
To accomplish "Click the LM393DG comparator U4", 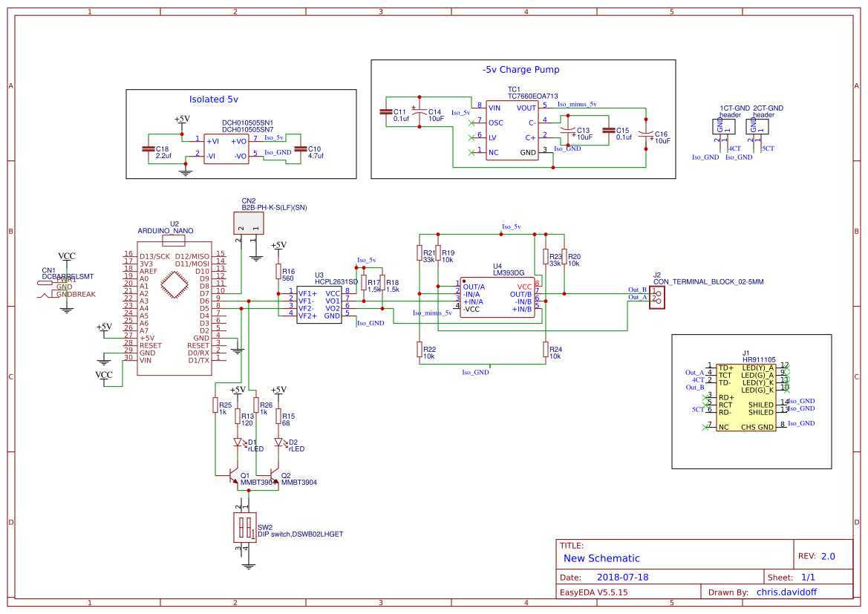I will coord(499,297).
